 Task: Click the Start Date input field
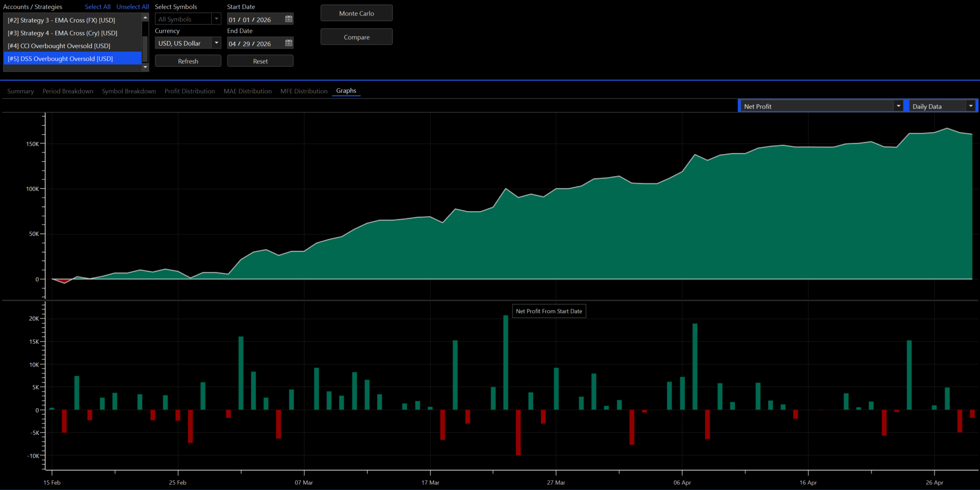point(256,19)
